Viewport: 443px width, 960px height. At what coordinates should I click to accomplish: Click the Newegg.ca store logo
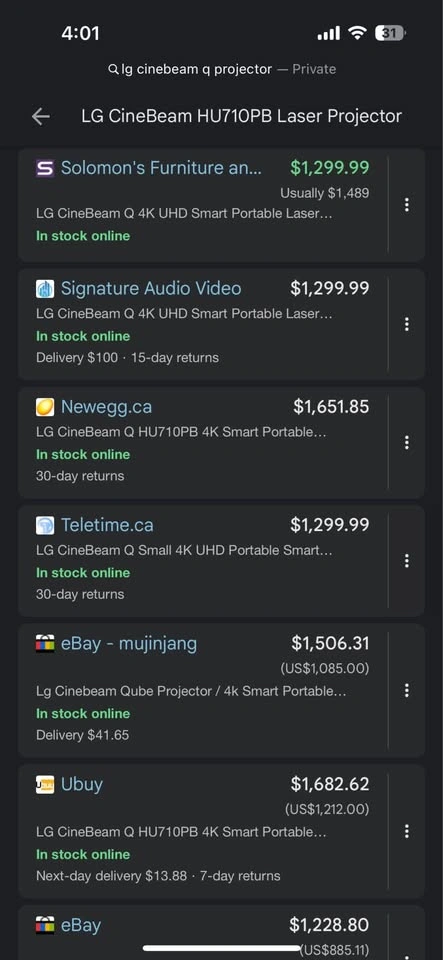[45, 407]
